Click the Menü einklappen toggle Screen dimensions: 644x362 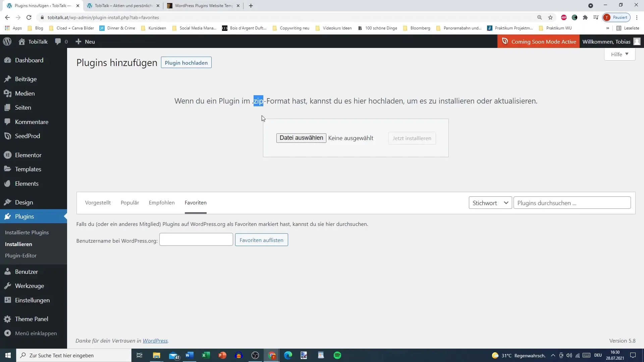[x=36, y=333]
